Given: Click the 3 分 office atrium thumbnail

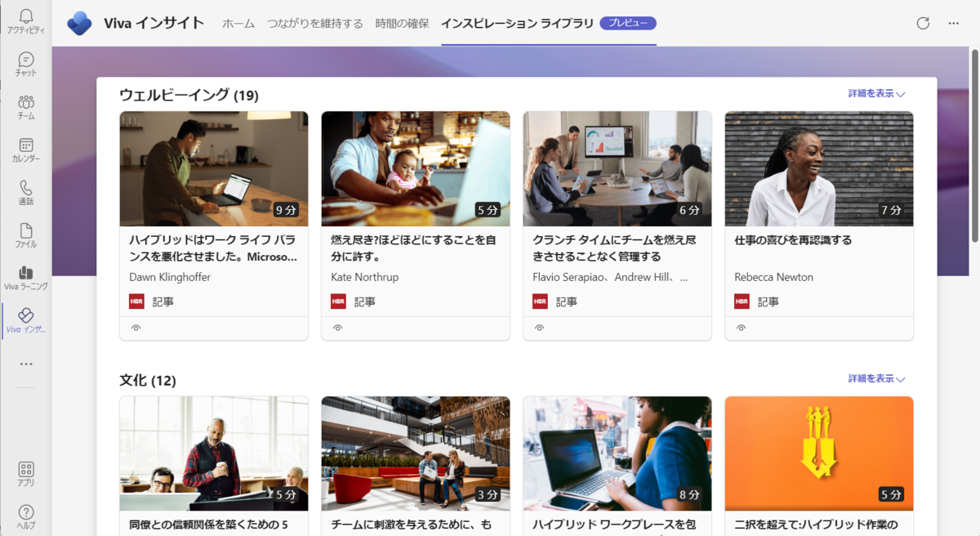Looking at the screenshot, I should [x=416, y=453].
